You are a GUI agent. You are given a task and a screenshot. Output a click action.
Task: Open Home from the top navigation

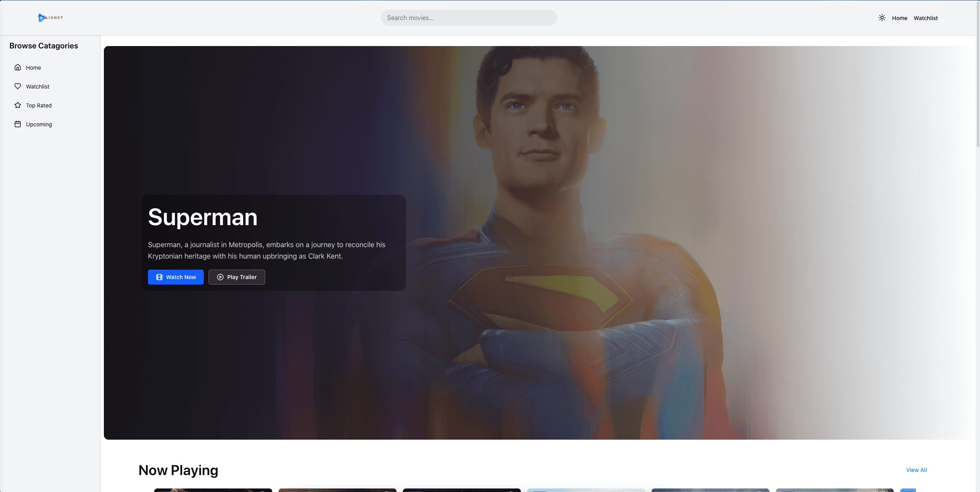pos(899,18)
